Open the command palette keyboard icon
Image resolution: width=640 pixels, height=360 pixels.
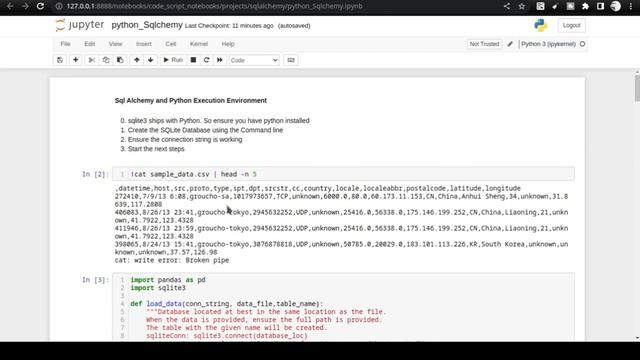[291, 60]
